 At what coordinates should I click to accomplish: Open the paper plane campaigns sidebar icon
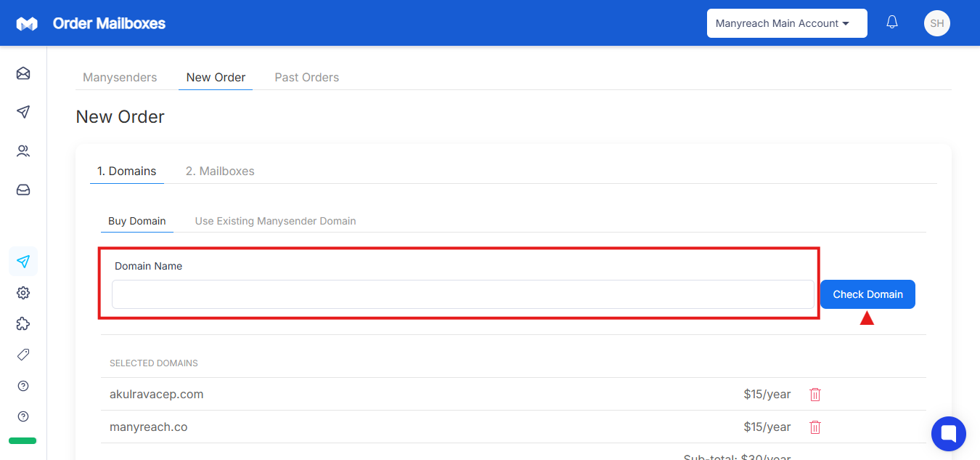coord(23,112)
